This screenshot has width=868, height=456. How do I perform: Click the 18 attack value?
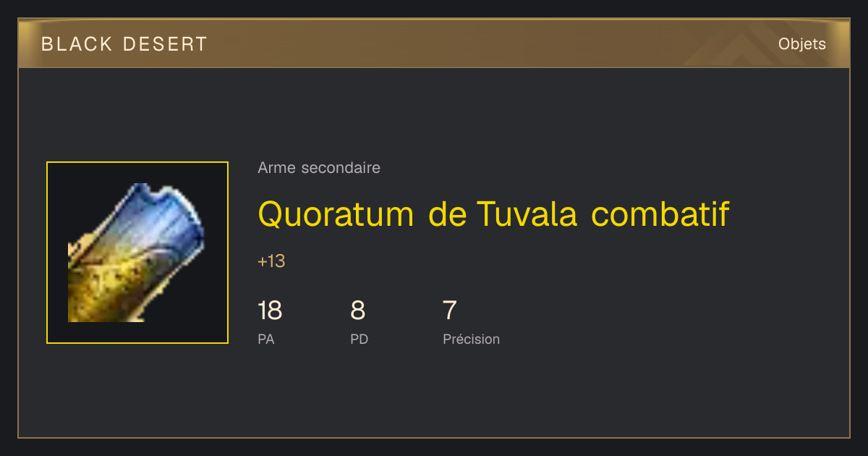click(270, 311)
